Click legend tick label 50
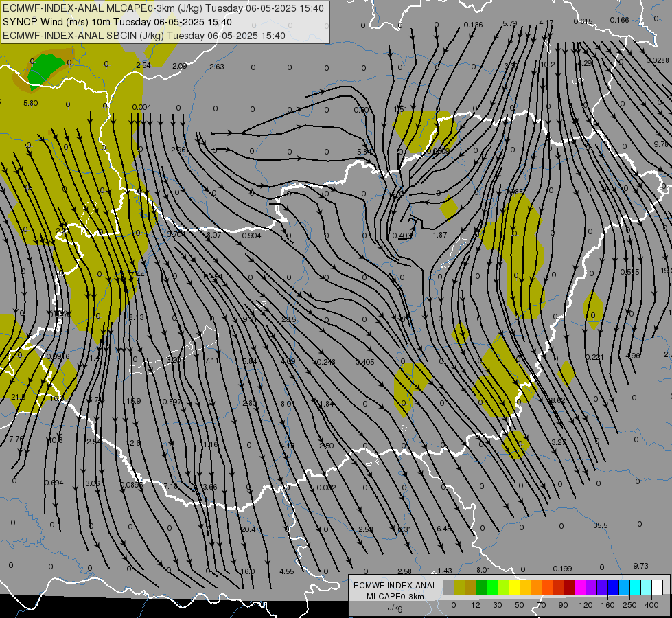Image resolution: width=672 pixels, height=618 pixels. pyautogui.click(x=519, y=605)
